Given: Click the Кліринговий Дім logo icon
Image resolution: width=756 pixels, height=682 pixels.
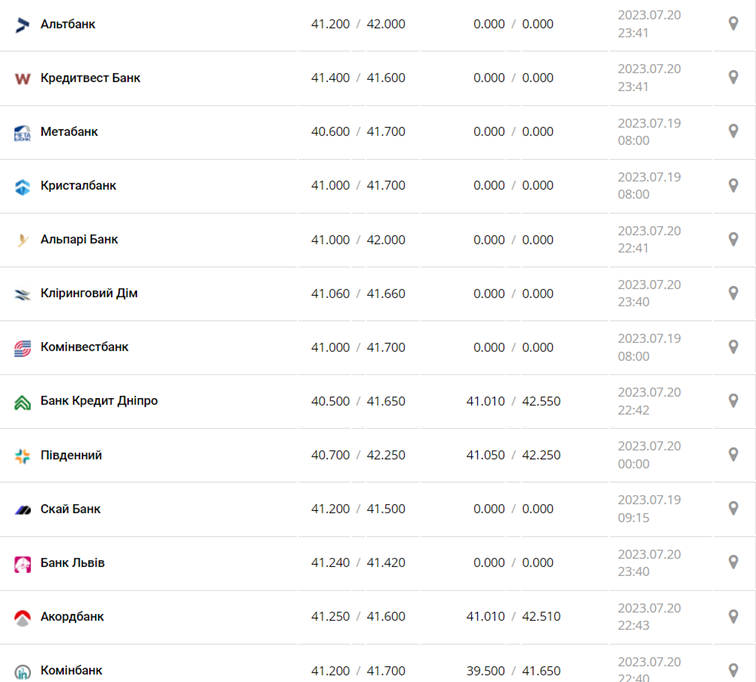Looking at the screenshot, I should [x=22, y=294].
